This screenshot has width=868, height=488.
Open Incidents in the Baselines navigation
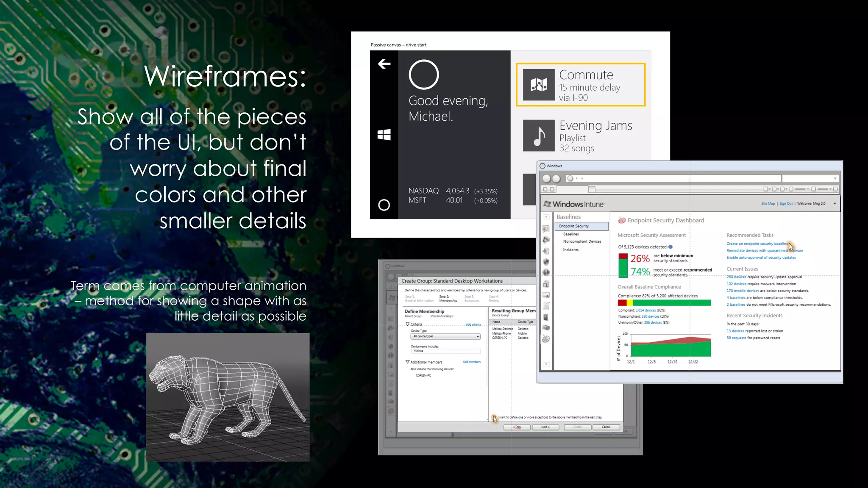[x=570, y=250]
